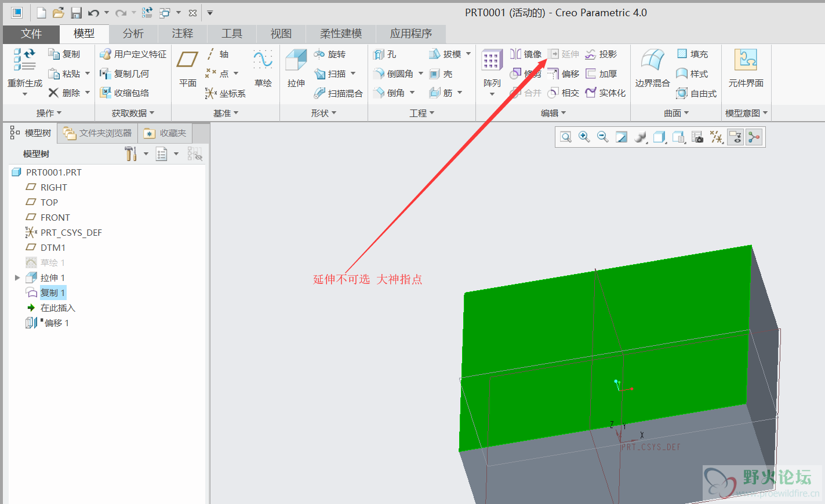This screenshot has width=825, height=504.
Task: Toggle annotation display in graphics toolbar
Action: coord(735,137)
